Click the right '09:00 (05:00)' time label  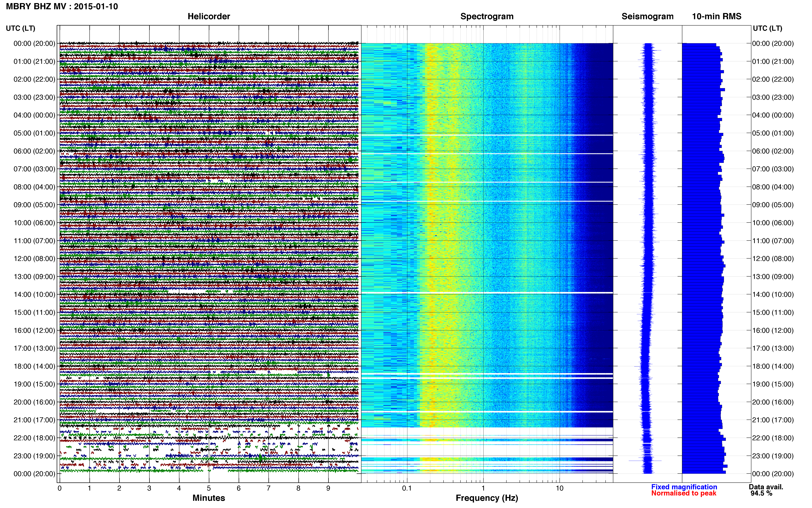[773, 205]
